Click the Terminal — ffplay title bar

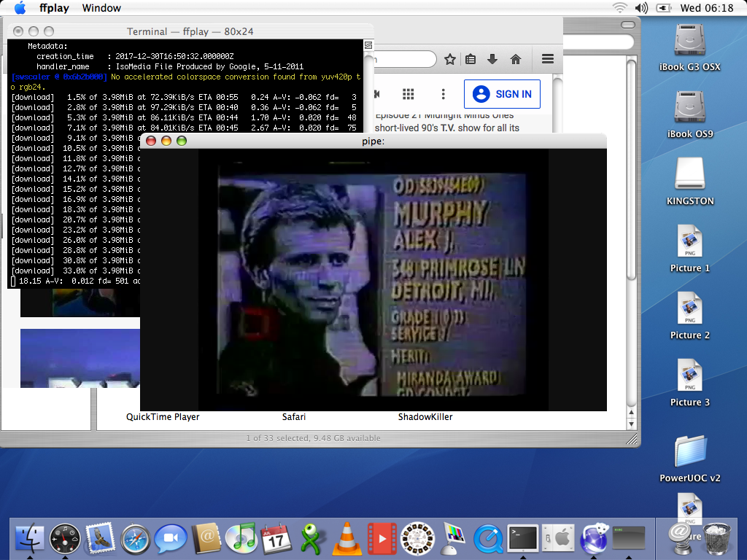click(x=190, y=31)
